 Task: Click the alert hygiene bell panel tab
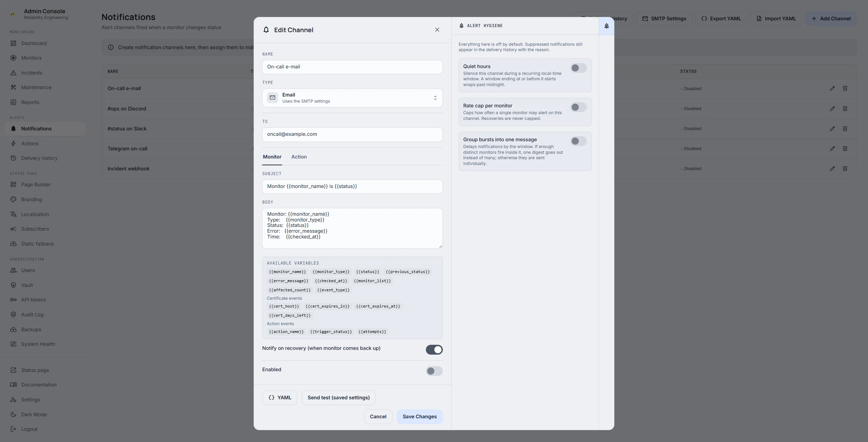point(607,26)
